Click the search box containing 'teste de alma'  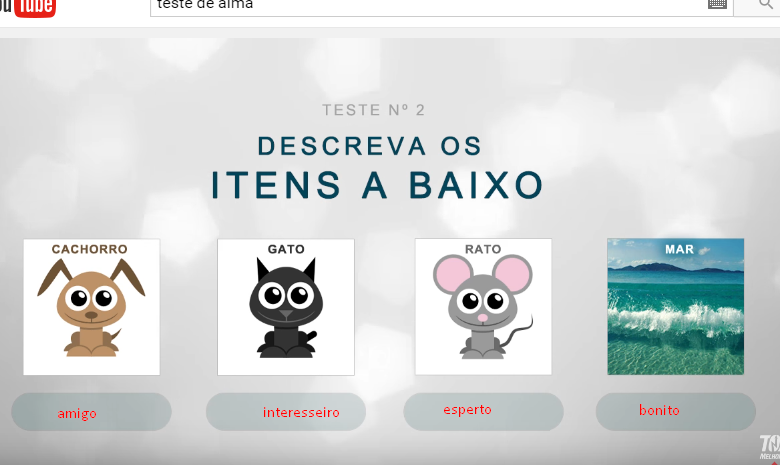[x=441, y=6]
